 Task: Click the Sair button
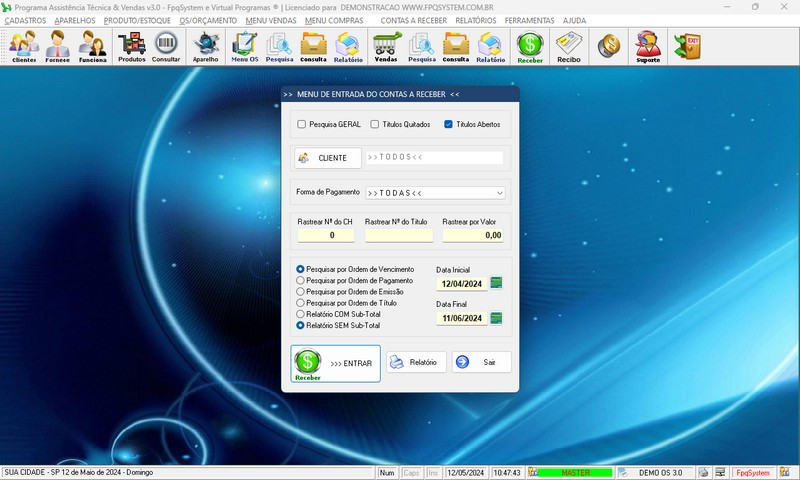point(481,362)
